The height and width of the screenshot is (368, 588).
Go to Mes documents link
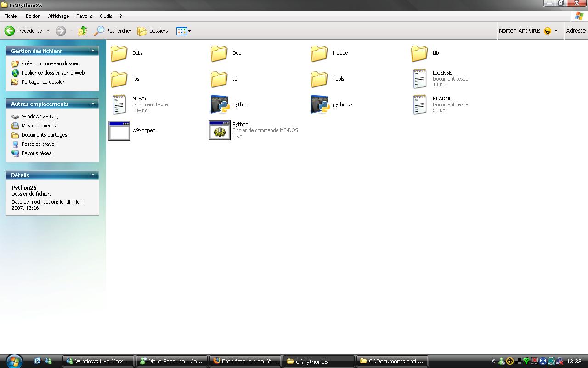pos(39,126)
